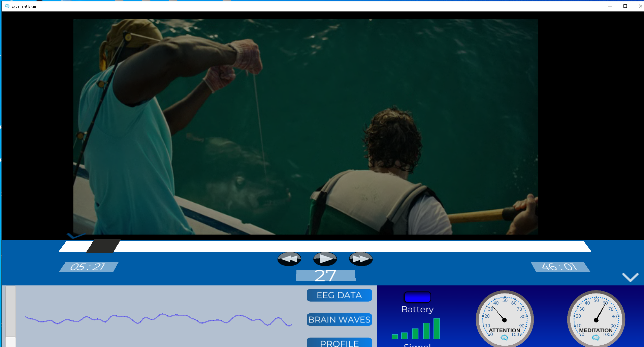The width and height of the screenshot is (644, 347).
Task: Click the white video progress bar
Action: pos(325,246)
